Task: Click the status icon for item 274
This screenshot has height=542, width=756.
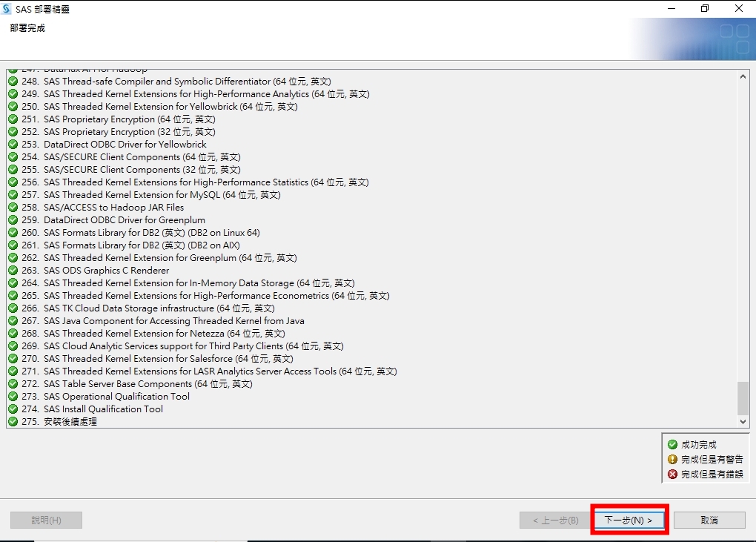Action: (13, 409)
